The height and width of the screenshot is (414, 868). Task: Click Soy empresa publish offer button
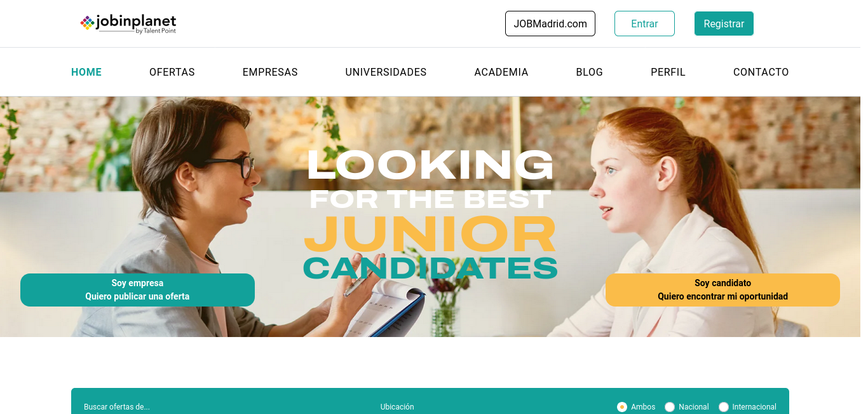pos(137,290)
